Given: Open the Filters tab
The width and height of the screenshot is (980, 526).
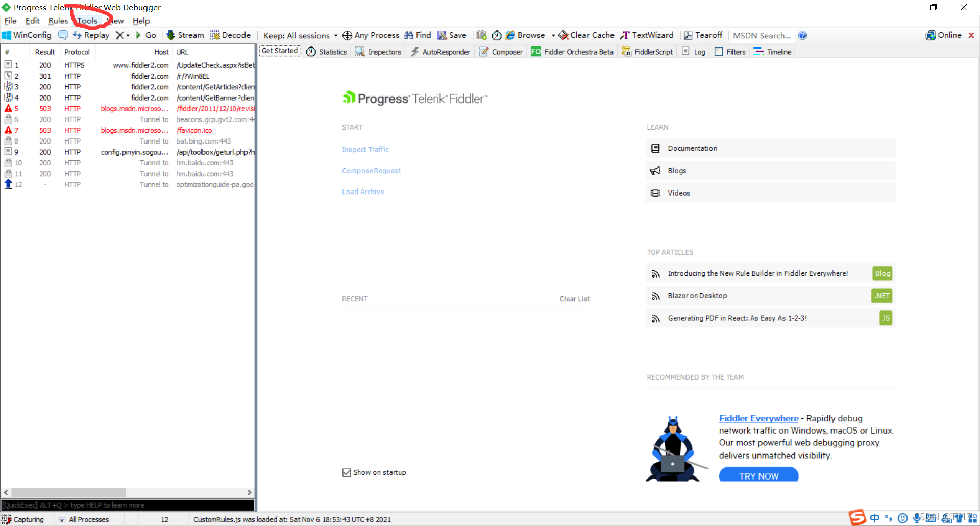Looking at the screenshot, I should [730, 52].
